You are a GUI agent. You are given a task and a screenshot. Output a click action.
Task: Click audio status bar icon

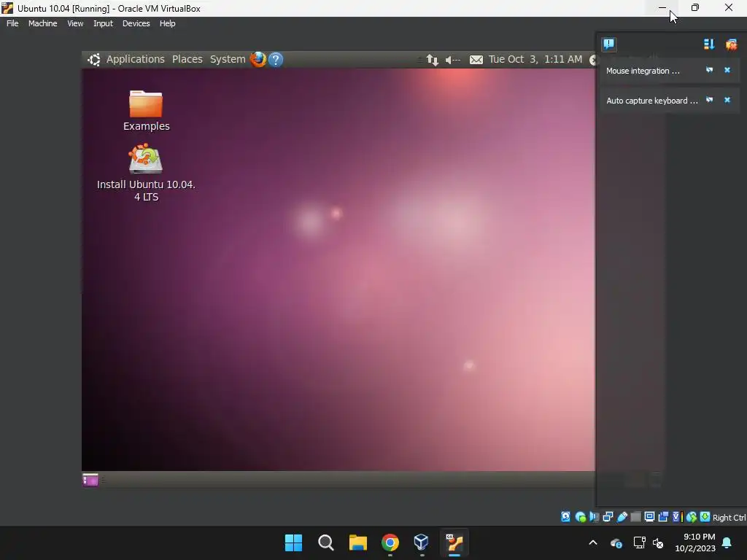pos(594,517)
